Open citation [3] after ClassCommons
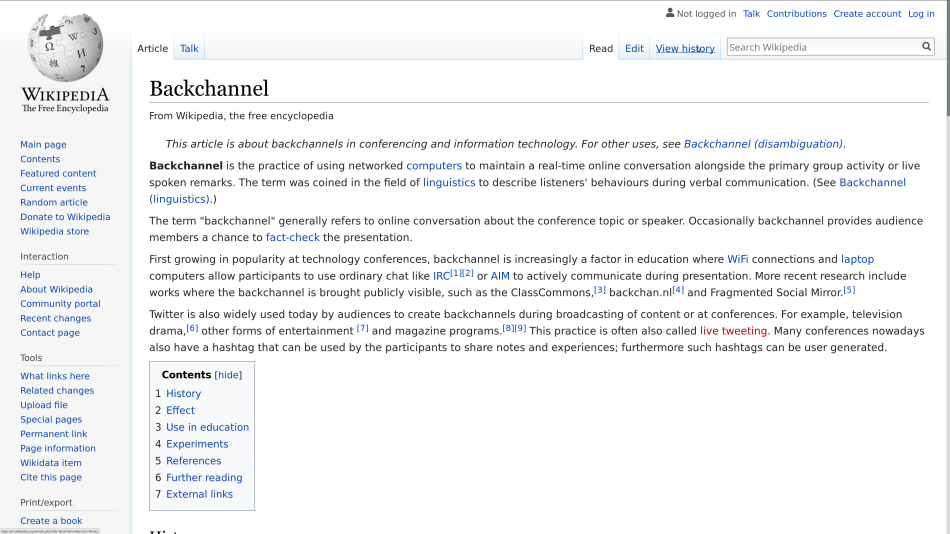Image resolution: width=950 pixels, height=534 pixels. point(599,290)
